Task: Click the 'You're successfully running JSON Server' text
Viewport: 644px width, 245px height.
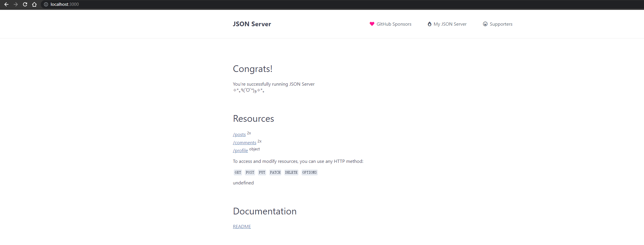Action: pyautogui.click(x=274, y=84)
